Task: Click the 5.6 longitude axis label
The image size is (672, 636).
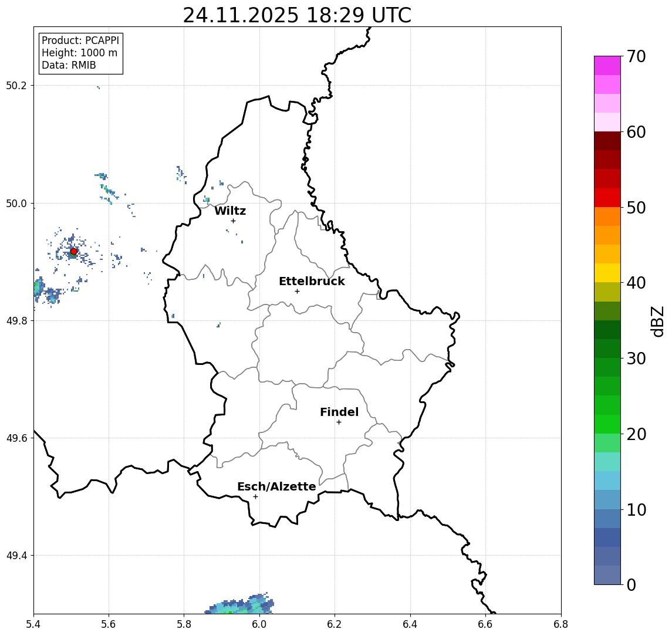Action: coord(109,624)
